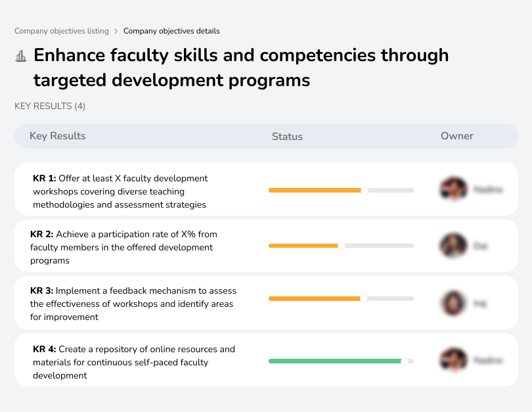Click KR 2 progress slider handle
The width and height of the screenshot is (532, 412).
pyautogui.click(x=342, y=246)
